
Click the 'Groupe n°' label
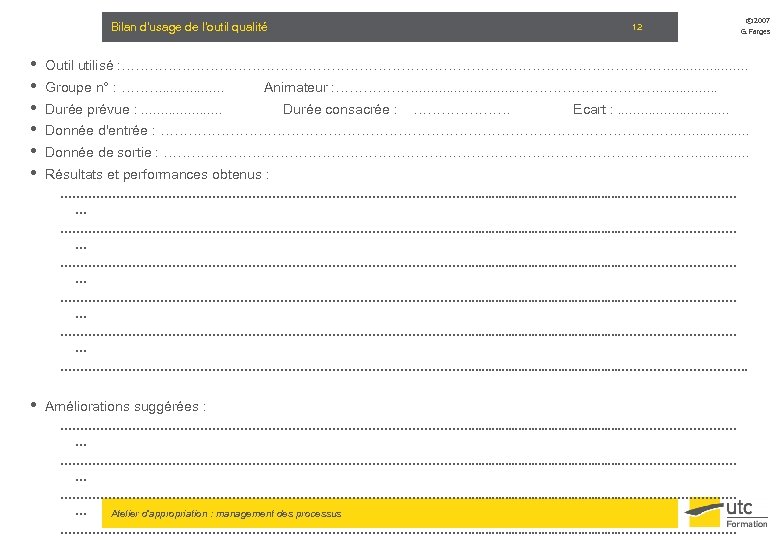coord(81,88)
